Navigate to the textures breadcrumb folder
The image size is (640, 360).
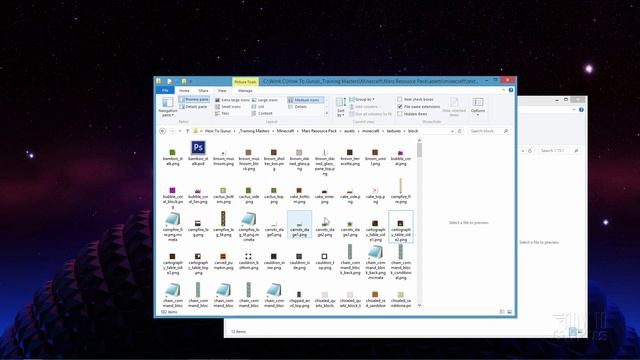[393, 131]
